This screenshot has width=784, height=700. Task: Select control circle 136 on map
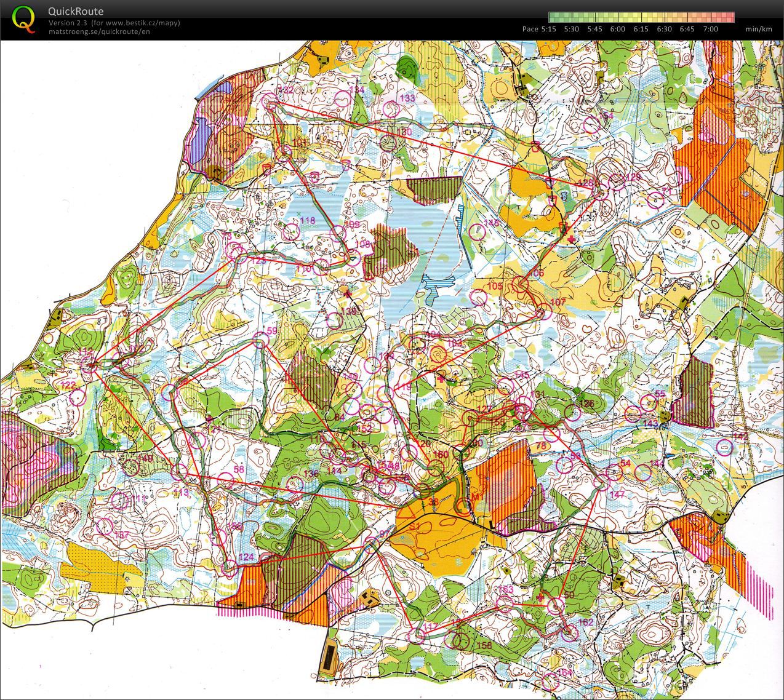point(296,484)
